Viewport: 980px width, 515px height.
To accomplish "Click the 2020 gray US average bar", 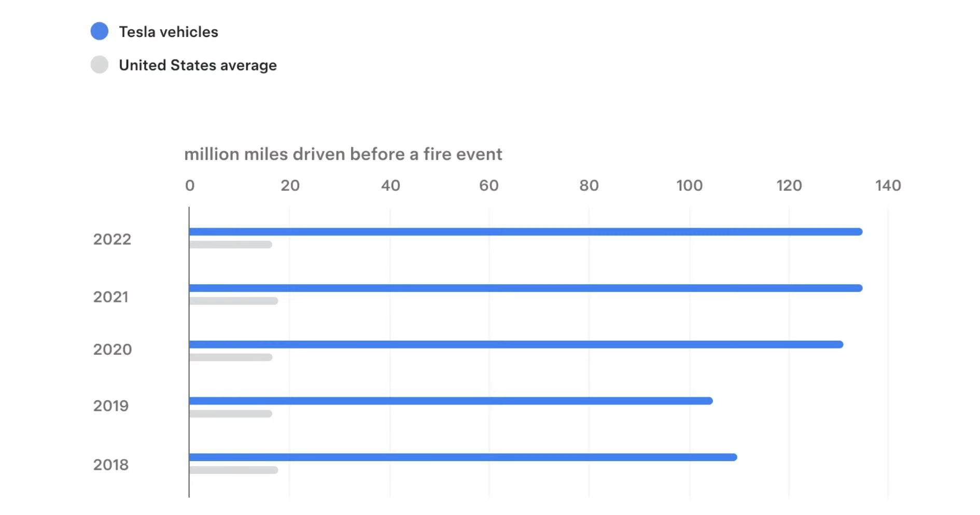I will click(231, 357).
